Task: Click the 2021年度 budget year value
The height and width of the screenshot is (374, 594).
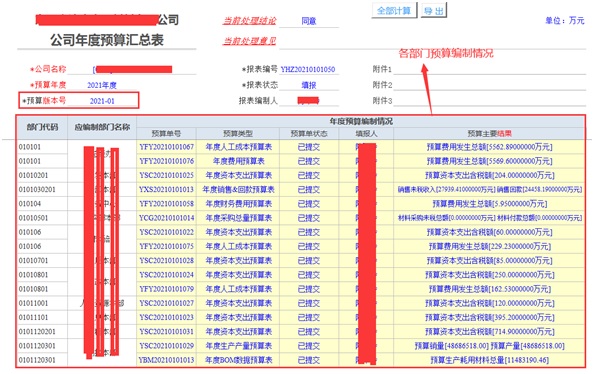Action: (x=102, y=85)
